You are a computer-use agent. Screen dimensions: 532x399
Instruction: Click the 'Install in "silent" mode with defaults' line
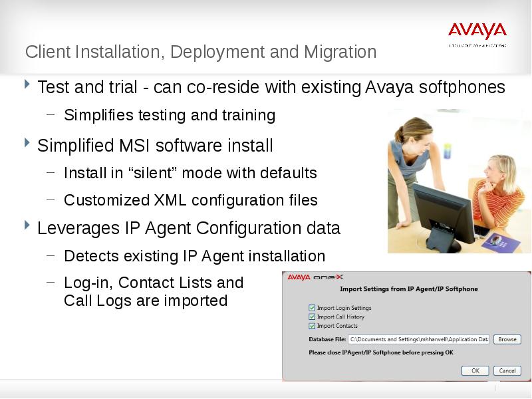tap(190, 173)
